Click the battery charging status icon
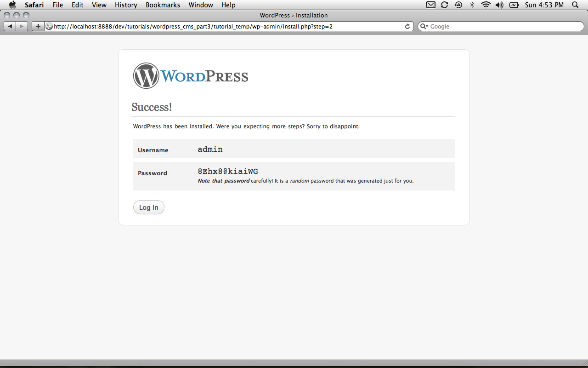The image size is (588, 368). pos(514,5)
